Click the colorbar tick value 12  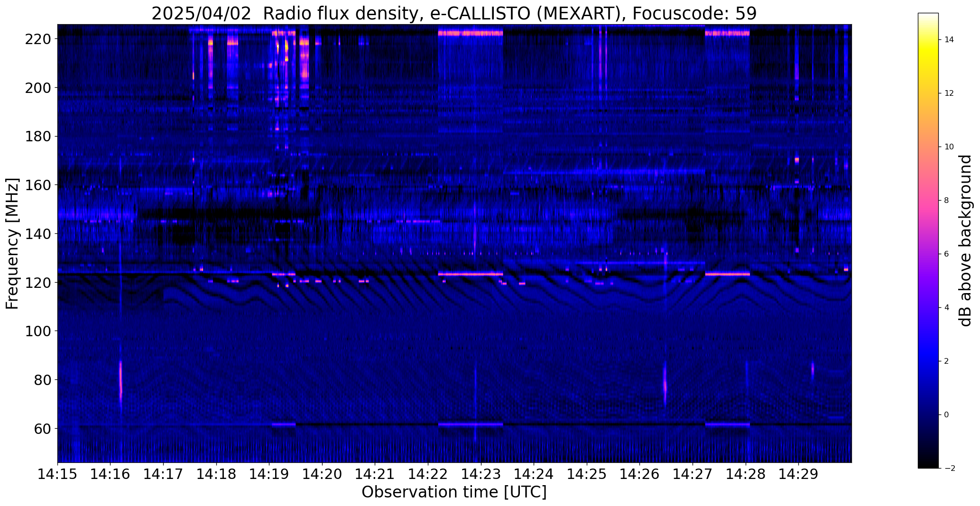949,93
